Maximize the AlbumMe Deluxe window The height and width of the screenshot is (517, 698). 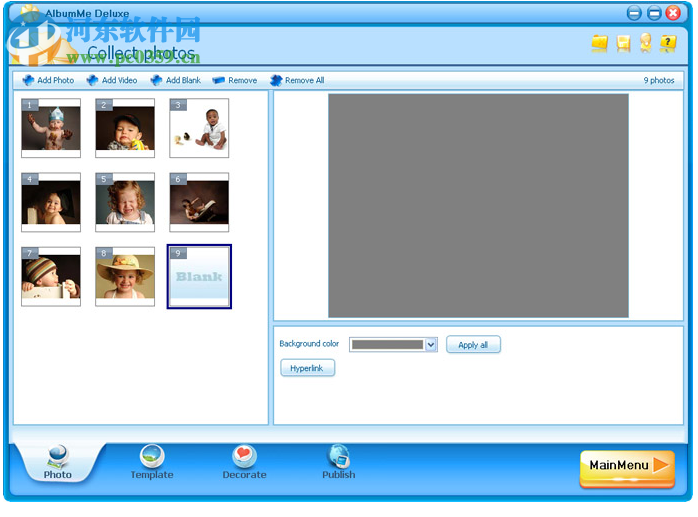pos(654,13)
